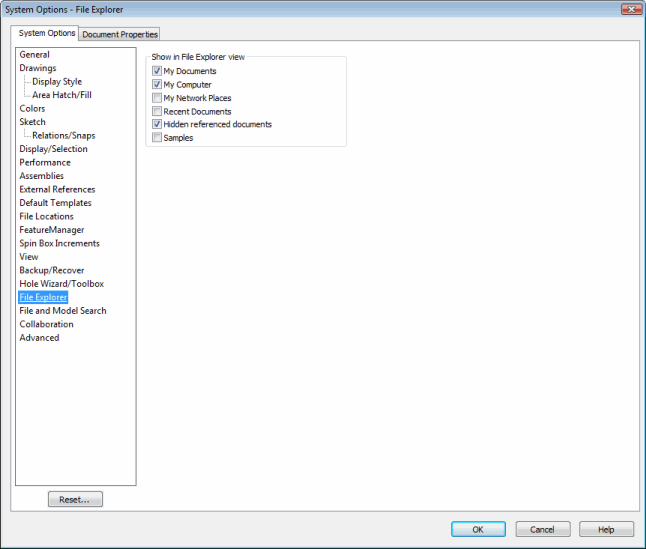
Task: Select Spin Box Increments
Action: [x=60, y=243]
